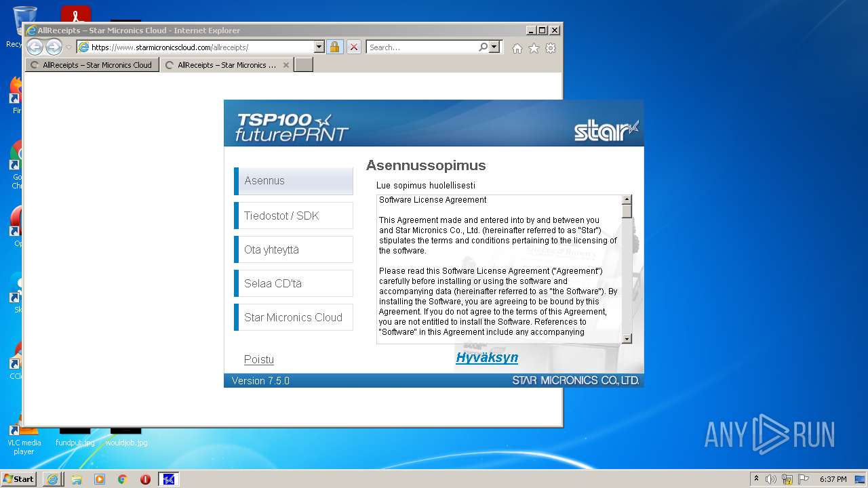
Task: Click the IE Search box
Action: coord(422,47)
